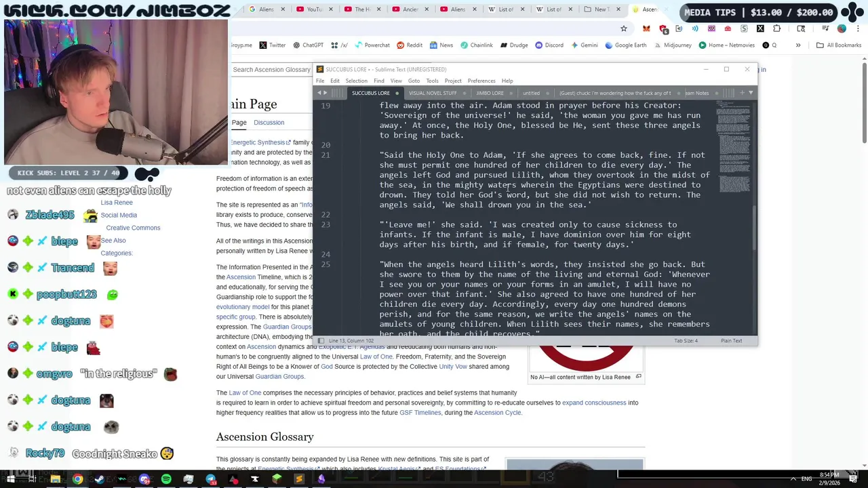The height and width of the screenshot is (488, 868).
Task: Open the GSF Timelines link
Action: point(420,413)
